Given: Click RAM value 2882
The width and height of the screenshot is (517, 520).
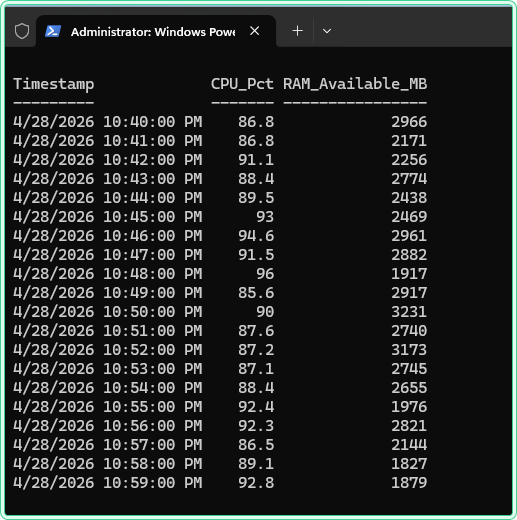Looking at the screenshot, I should point(409,255).
